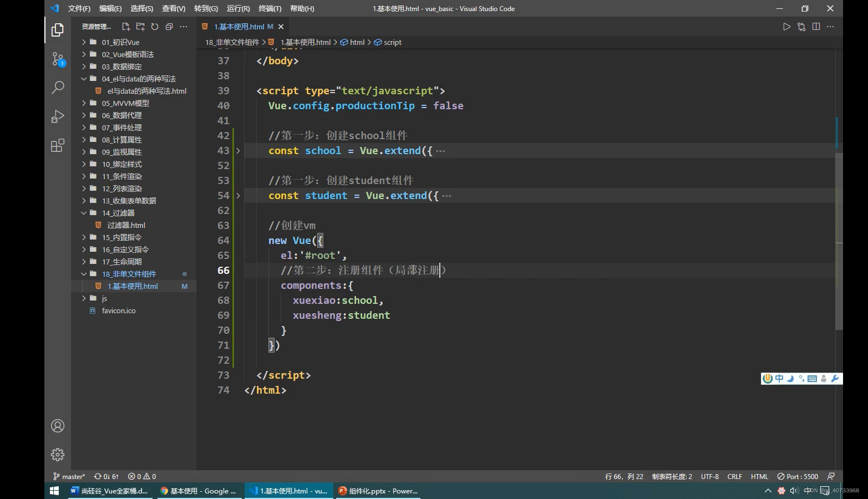Viewport: 868px width, 499px height.
Task: Open the Windows Start menu
Action: coord(54,491)
